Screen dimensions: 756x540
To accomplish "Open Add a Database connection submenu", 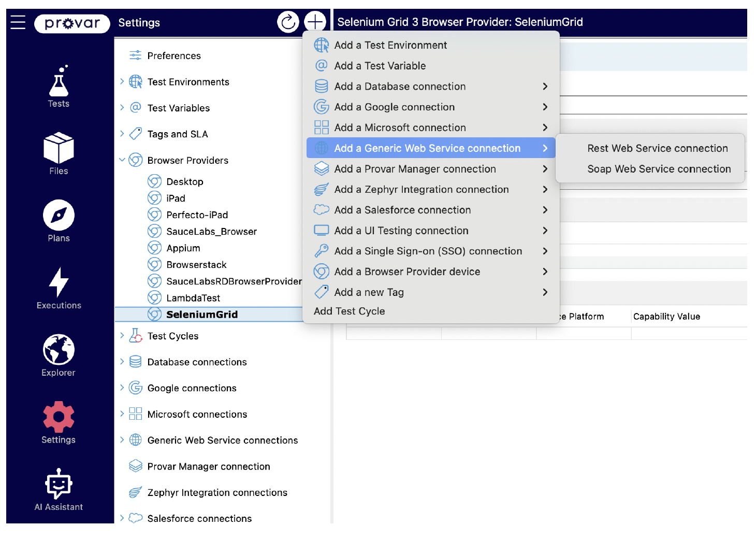I will (431, 87).
